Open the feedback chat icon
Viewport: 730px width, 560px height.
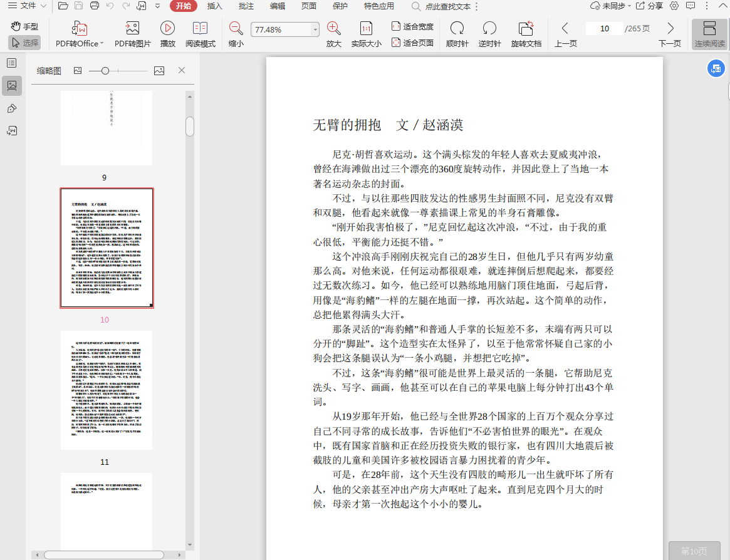691,6
